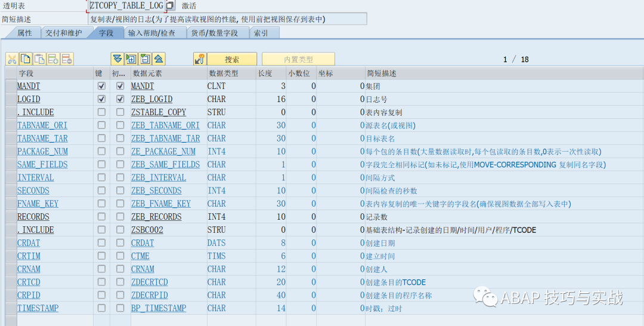
Task: Click the Insert row toolbar icon
Action: coord(54,59)
